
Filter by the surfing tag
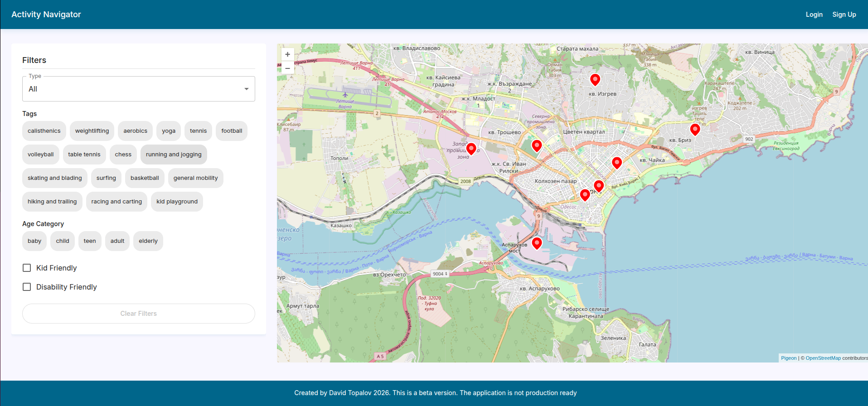point(106,178)
